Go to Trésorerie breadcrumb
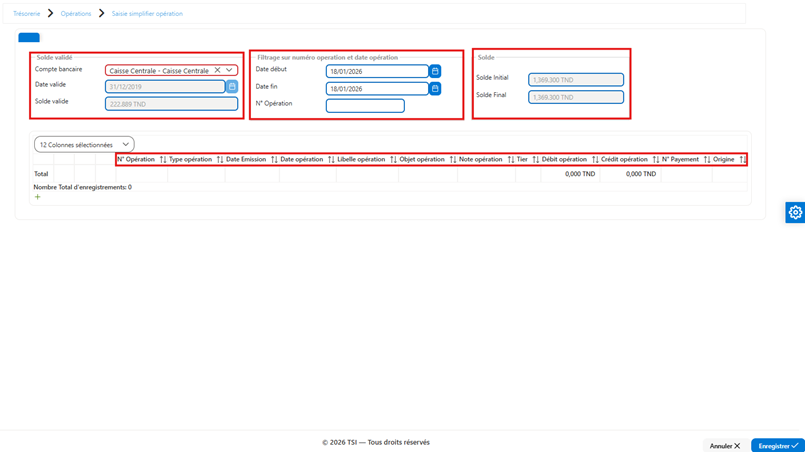 tap(27, 14)
